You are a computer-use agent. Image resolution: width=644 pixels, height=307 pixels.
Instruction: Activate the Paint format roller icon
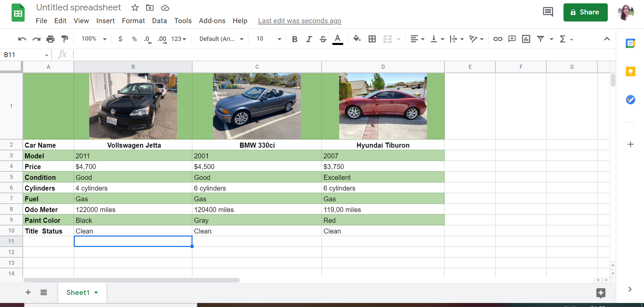[x=65, y=39]
